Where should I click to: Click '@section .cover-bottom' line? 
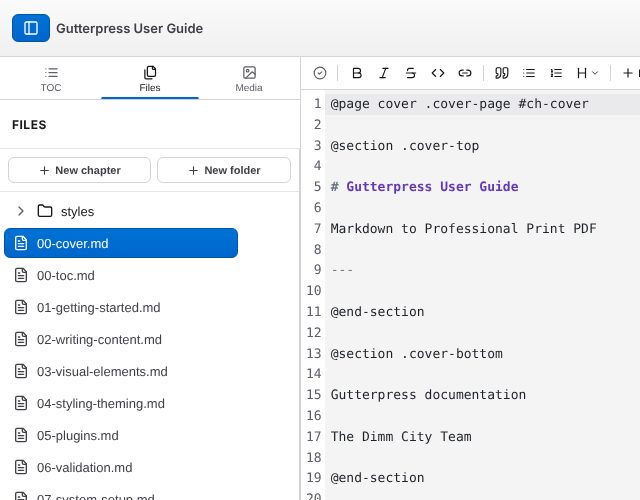coord(416,353)
